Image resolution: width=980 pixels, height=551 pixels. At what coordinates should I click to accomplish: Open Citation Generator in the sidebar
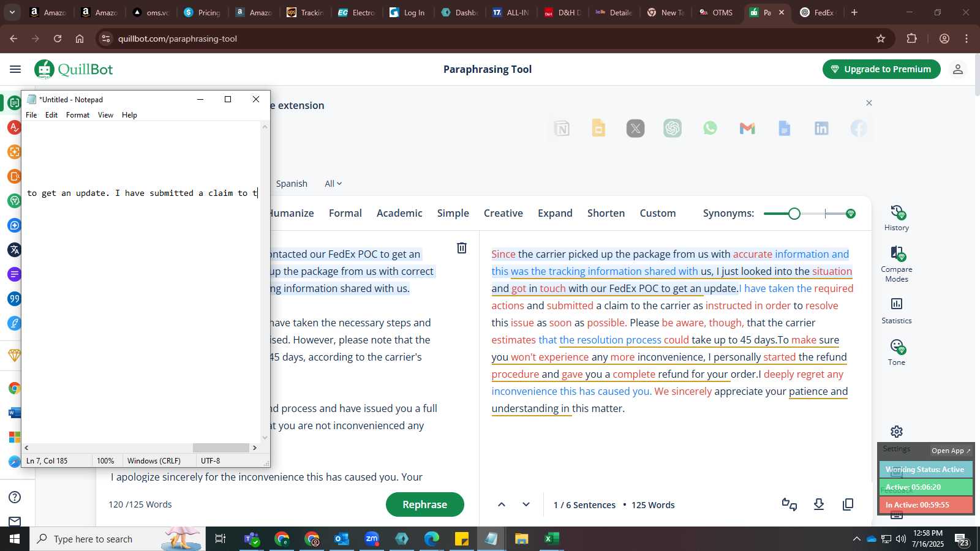pos(14,299)
